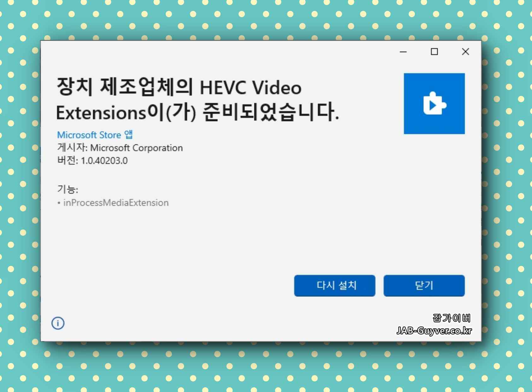Click the 다시 설치 reinstall button

334,286
